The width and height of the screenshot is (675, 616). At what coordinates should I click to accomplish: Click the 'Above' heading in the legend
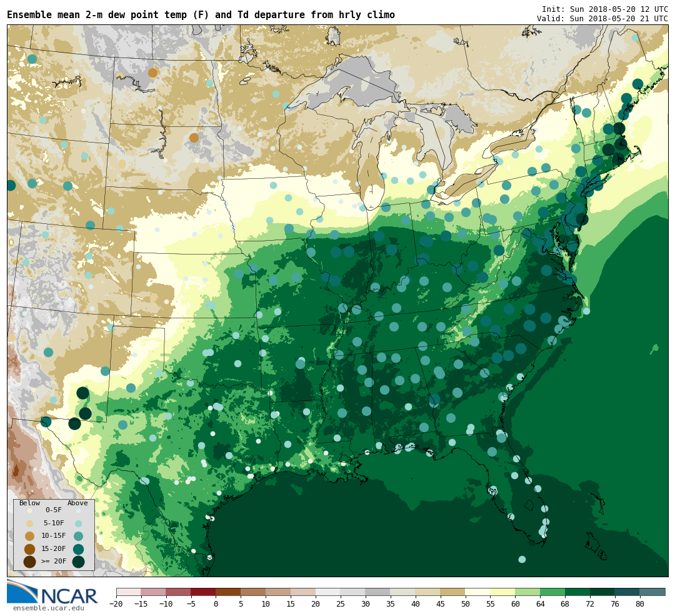coord(77,503)
